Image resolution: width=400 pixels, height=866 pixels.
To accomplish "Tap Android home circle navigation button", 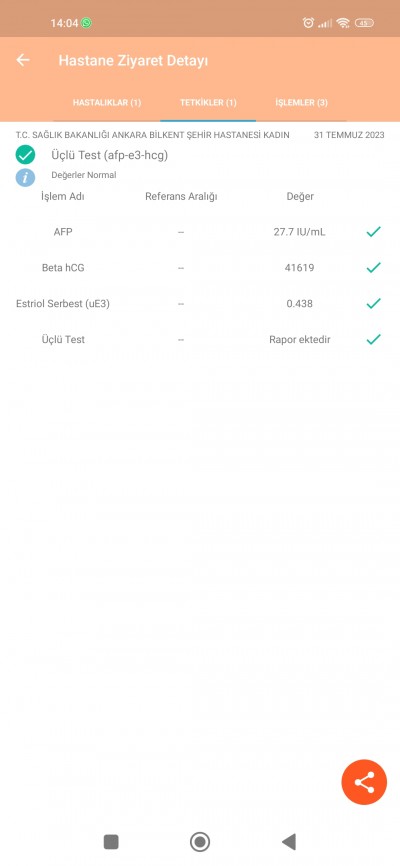I will pyautogui.click(x=199, y=842).
